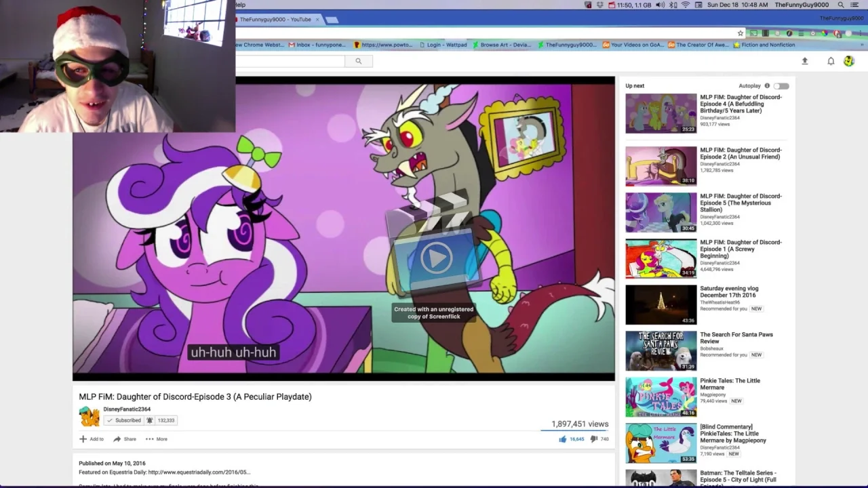Open the battery status menu showing 11:50
The width and height of the screenshot is (868, 488).
(x=630, y=5)
